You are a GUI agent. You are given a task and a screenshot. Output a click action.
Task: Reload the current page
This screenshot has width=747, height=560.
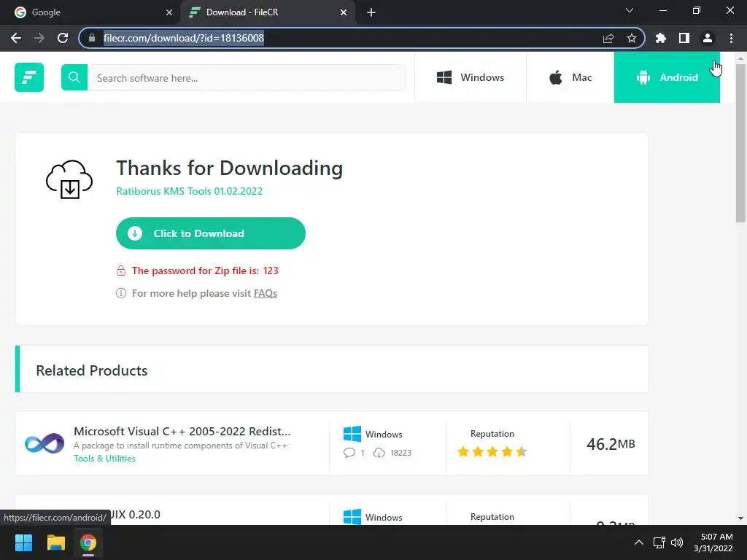pyautogui.click(x=63, y=38)
